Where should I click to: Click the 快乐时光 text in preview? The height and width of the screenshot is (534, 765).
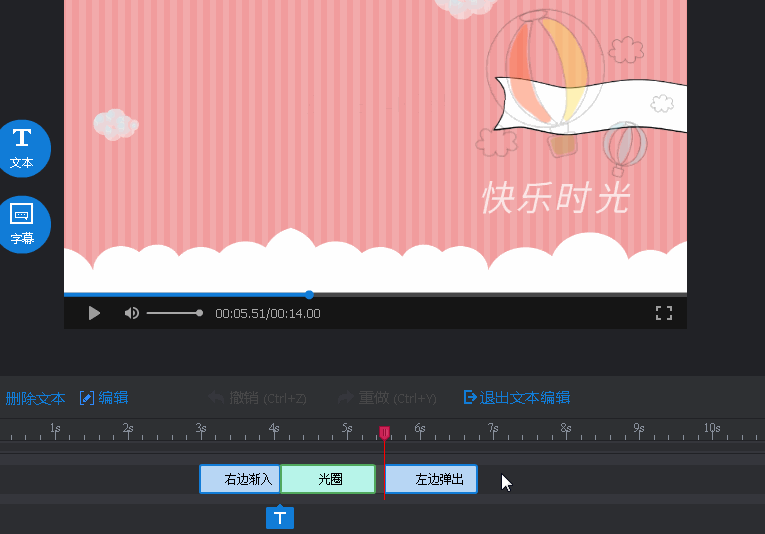[x=556, y=198]
